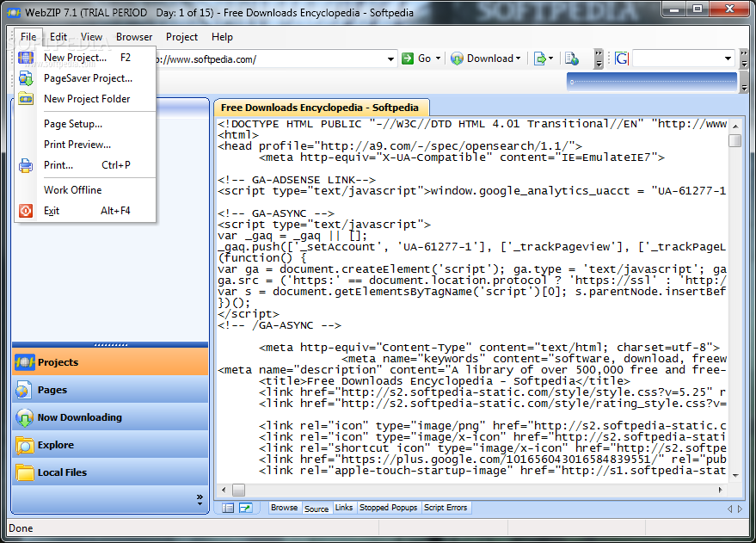Click scroll tabs left arrow at bottom right
756x543 pixels.
coord(729,509)
